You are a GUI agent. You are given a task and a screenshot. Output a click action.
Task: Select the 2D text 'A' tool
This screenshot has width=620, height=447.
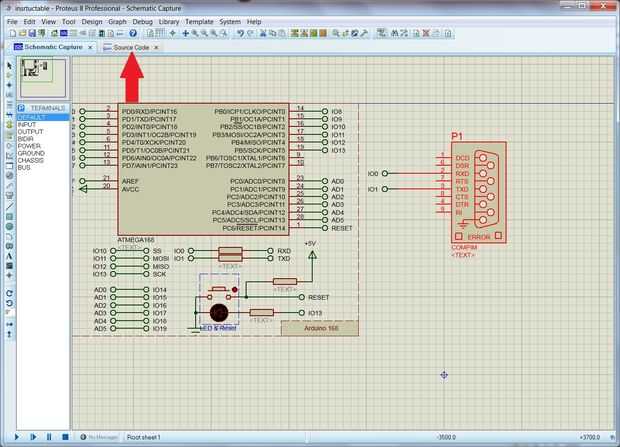coord(9,256)
